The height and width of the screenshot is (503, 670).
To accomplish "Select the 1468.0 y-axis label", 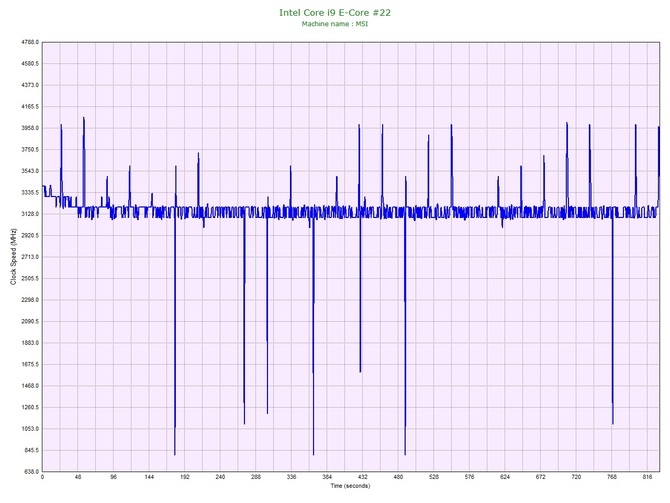I will pos(30,386).
